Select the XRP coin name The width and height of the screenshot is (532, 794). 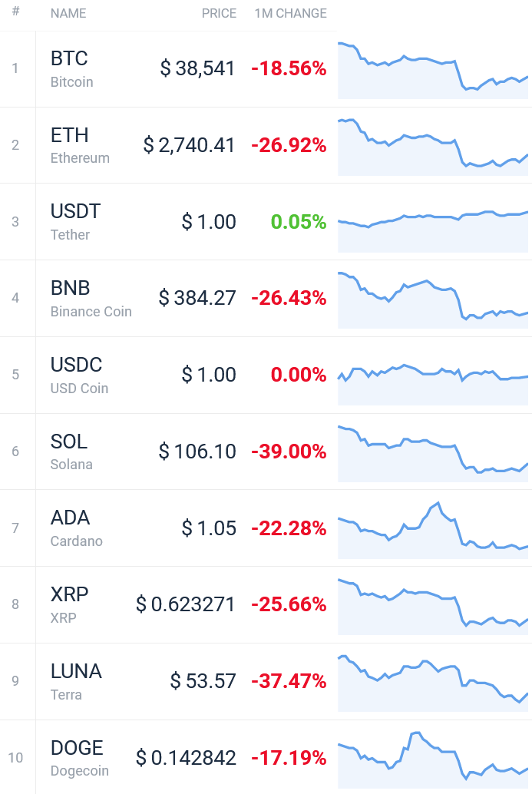tap(70, 604)
